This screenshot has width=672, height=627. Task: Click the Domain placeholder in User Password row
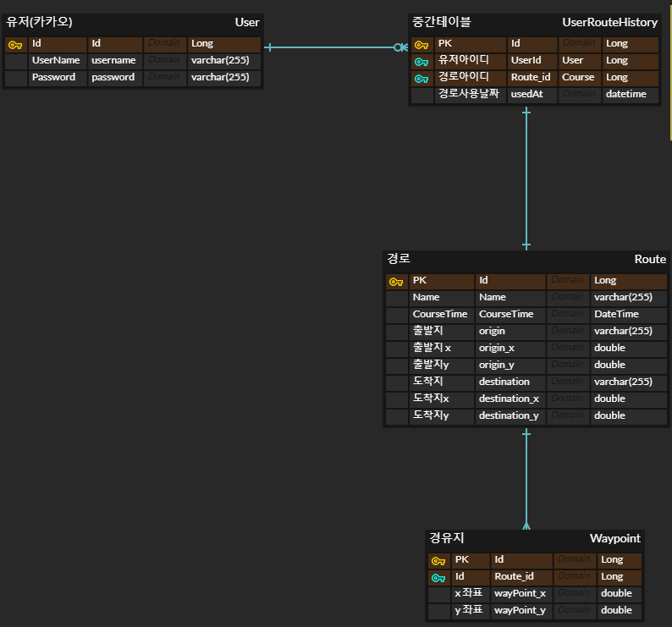point(165,79)
